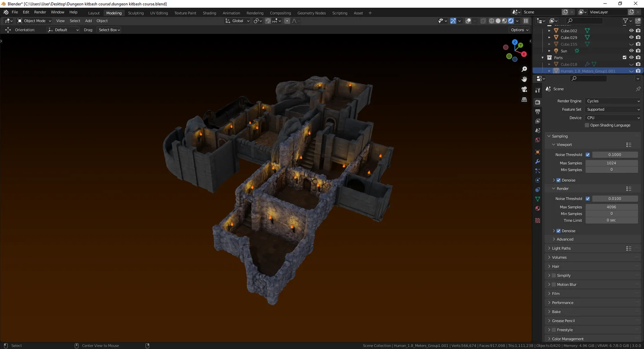Activate the pan view hand icon

click(524, 79)
